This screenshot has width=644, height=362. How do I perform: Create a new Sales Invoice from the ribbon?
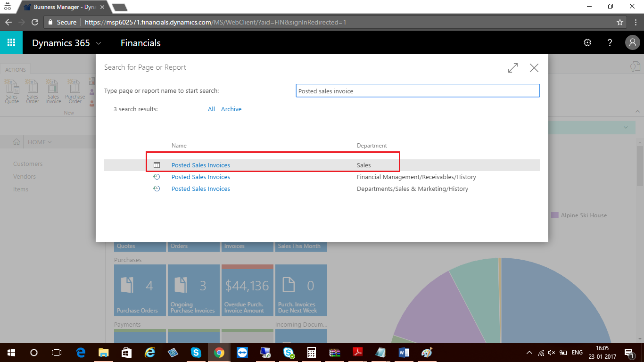(53, 92)
